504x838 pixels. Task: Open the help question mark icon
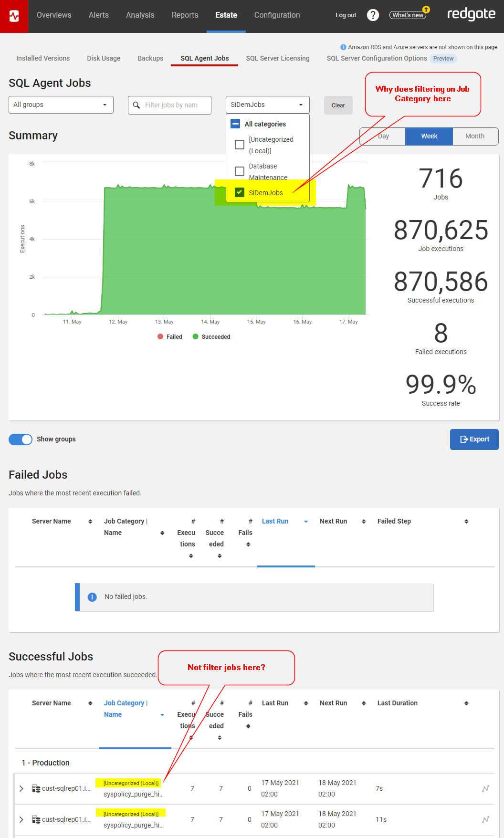[373, 15]
